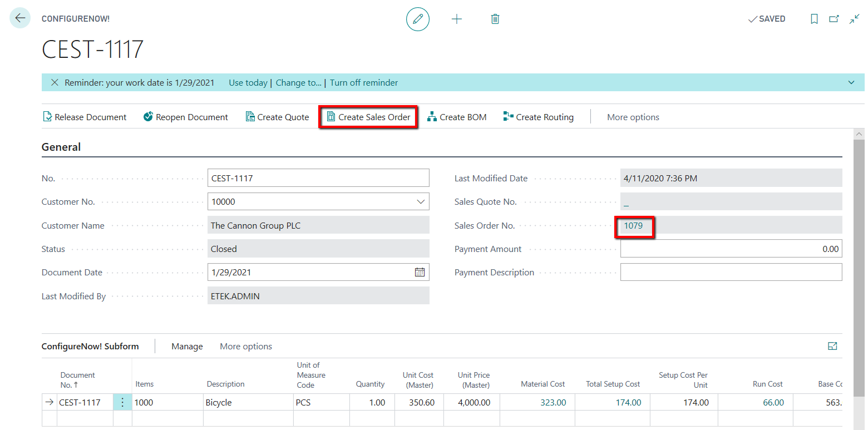Dismiss the work date reminder
This screenshot has height=430, width=868.
[55, 82]
